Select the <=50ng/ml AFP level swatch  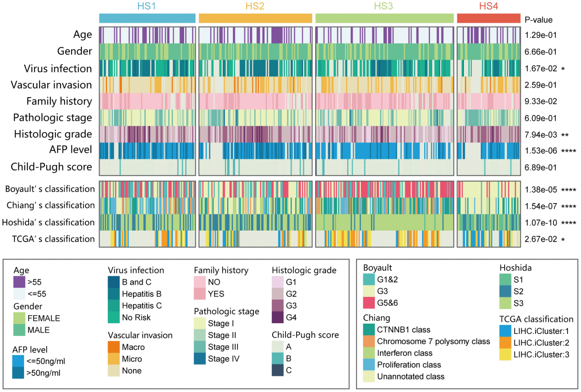(18, 361)
